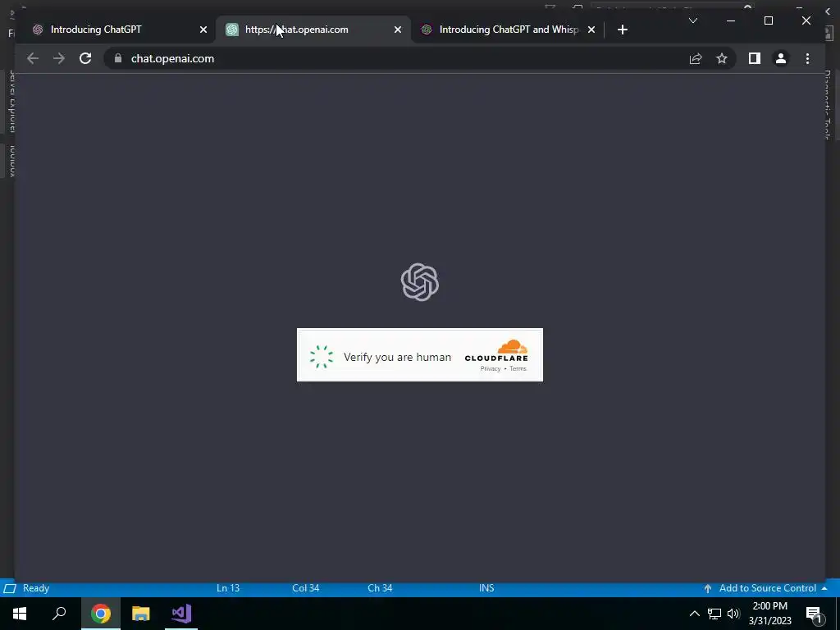Click the Ln 13 line indicator
Viewport: 840px width, 630px height.
pyautogui.click(x=228, y=588)
